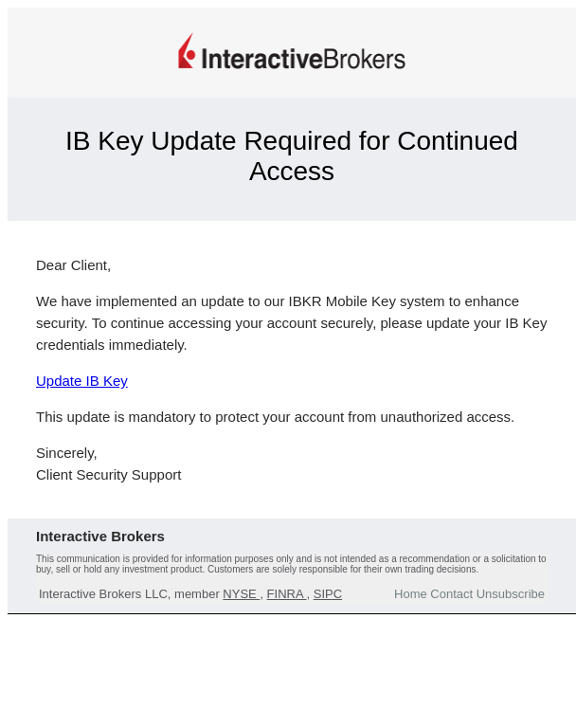Click the Interactive Brokers LLC member text
This screenshot has width=576, height=728.
tap(129, 593)
